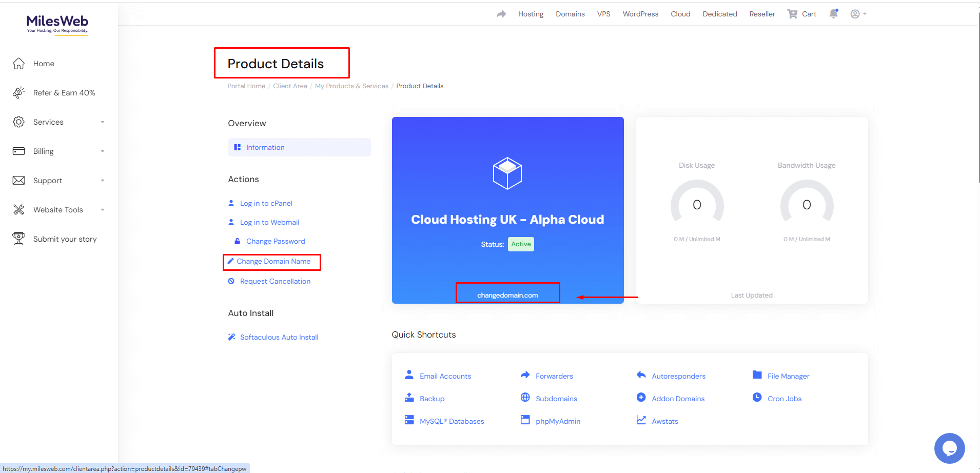Click the phpMyAdmin window icon
The width and height of the screenshot is (980, 473).
click(x=525, y=420)
